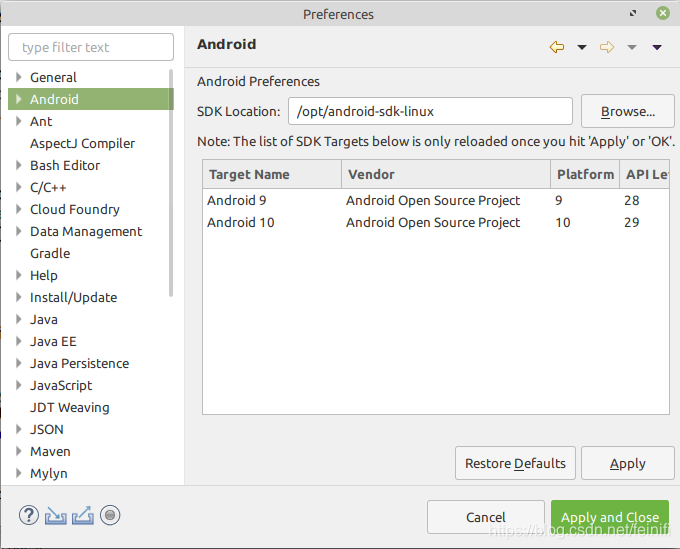
Task: Expand the Cloud Foundry node
Action: click(x=18, y=209)
